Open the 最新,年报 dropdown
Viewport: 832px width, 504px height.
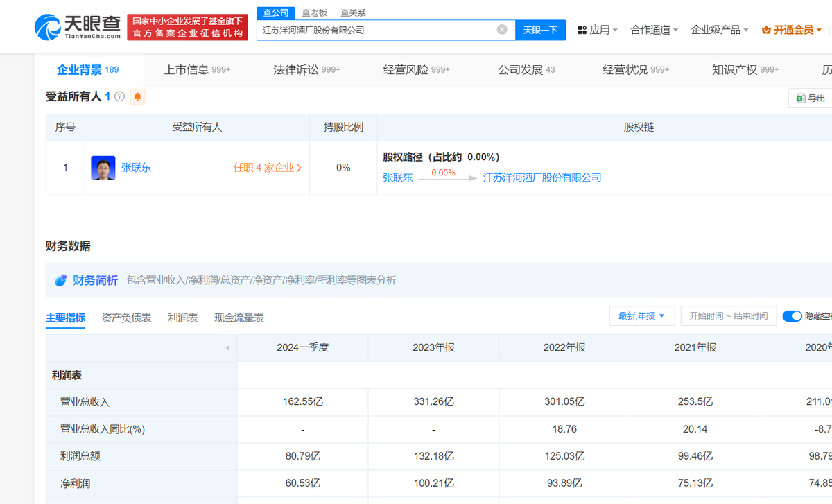point(641,316)
